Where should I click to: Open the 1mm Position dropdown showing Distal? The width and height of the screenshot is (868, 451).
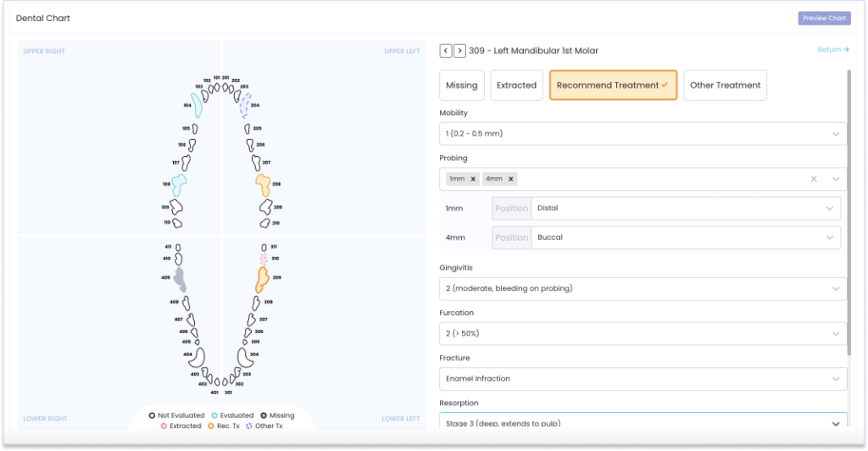(686, 208)
